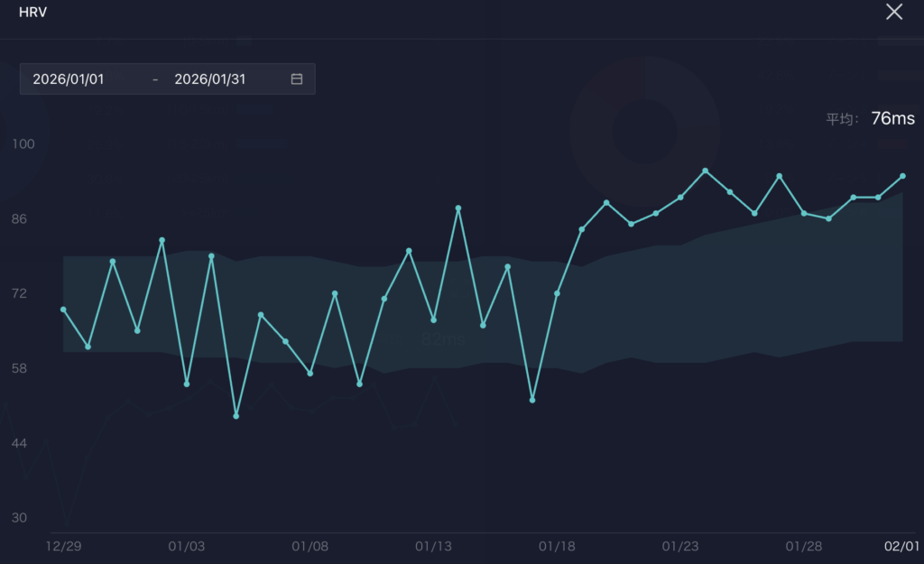
Task: Click the data point on 01/28
Action: click(804, 213)
